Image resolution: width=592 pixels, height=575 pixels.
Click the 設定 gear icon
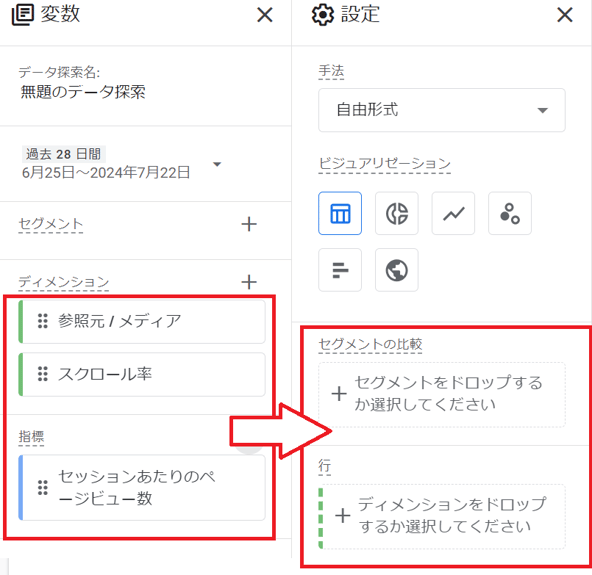coord(322,15)
